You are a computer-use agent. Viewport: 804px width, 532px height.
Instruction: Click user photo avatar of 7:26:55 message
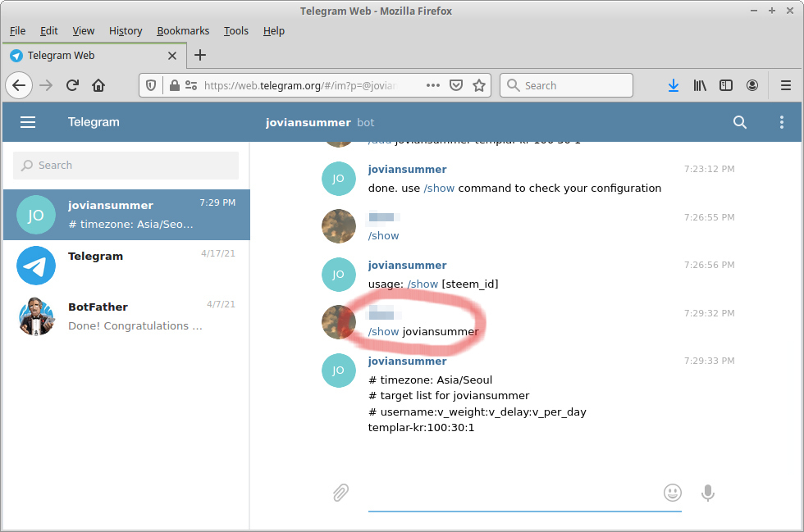tap(338, 226)
